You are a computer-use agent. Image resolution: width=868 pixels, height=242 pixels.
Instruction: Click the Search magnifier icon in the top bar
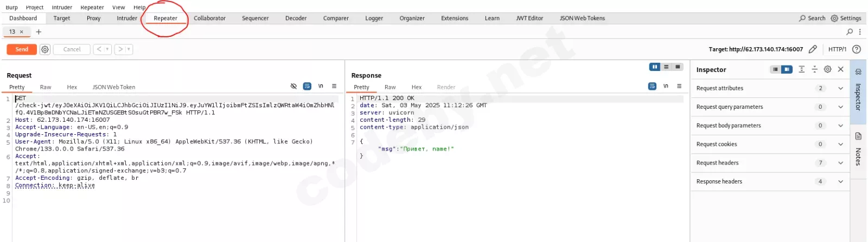[x=802, y=18]
